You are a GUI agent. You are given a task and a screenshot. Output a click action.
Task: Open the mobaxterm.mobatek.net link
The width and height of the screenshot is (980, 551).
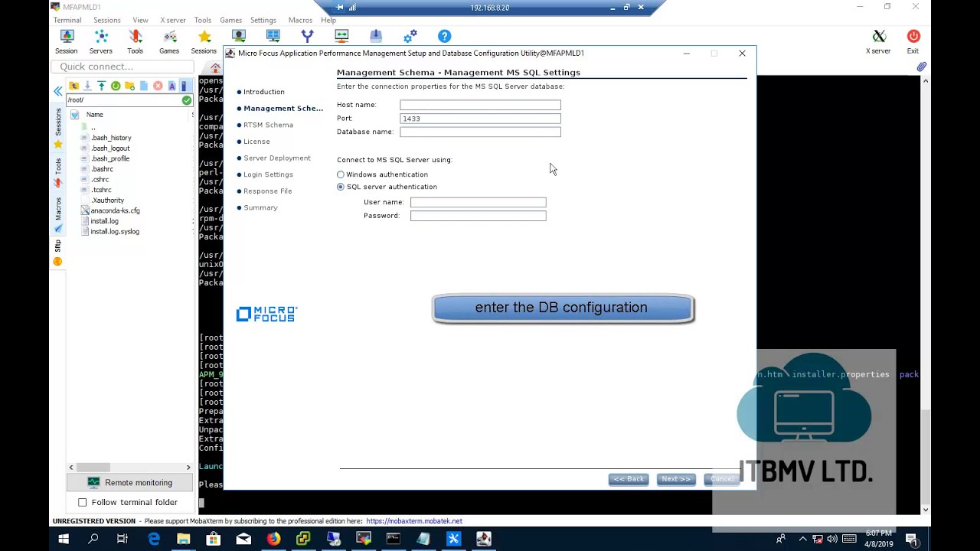click(x=414, y=521)
